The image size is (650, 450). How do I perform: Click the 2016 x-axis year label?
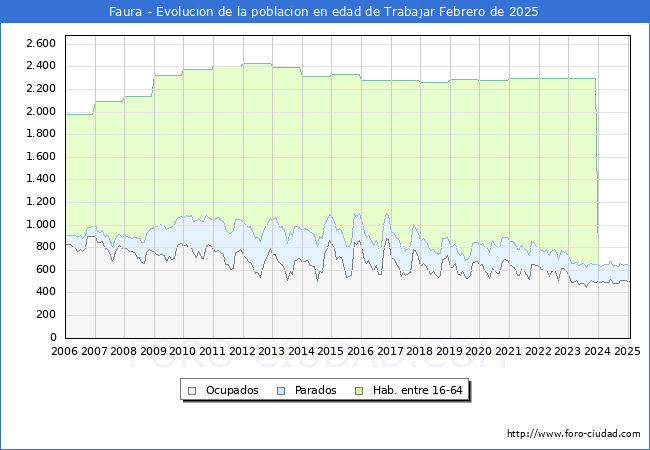361,351
